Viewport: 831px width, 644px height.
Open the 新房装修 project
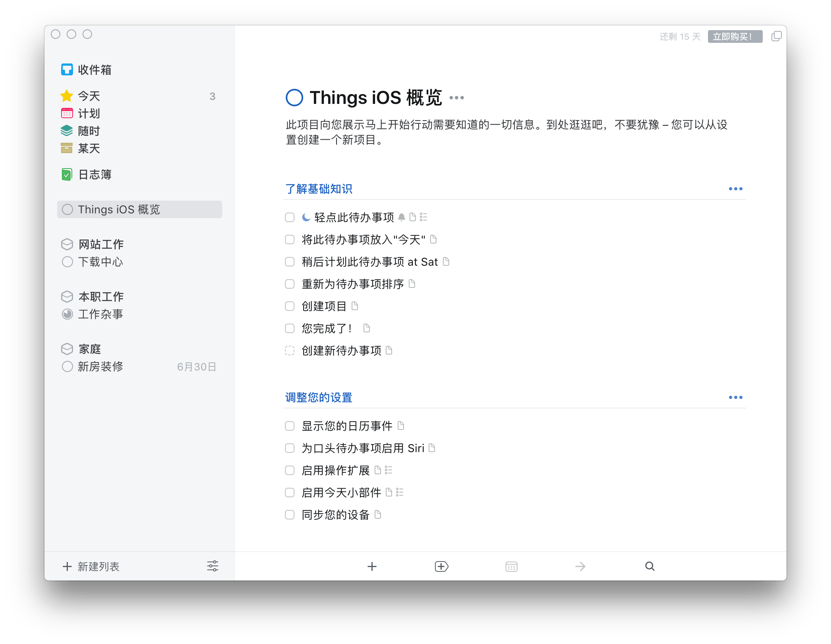pos(100,366)
